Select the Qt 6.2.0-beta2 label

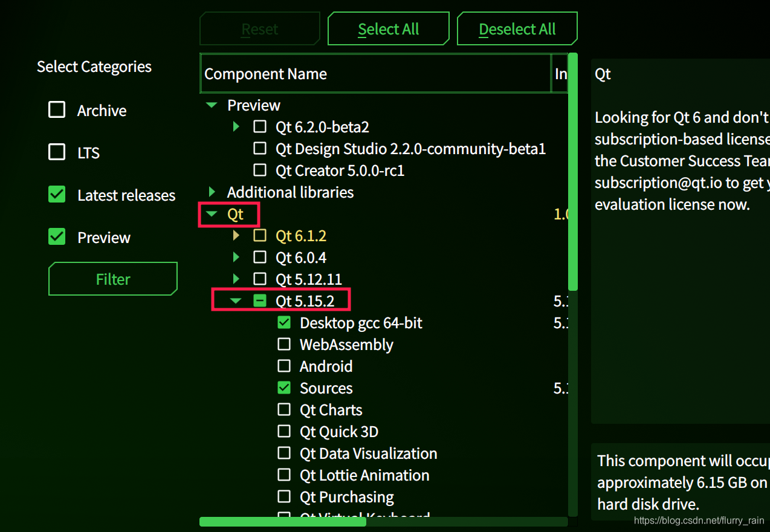pos(322,127)
